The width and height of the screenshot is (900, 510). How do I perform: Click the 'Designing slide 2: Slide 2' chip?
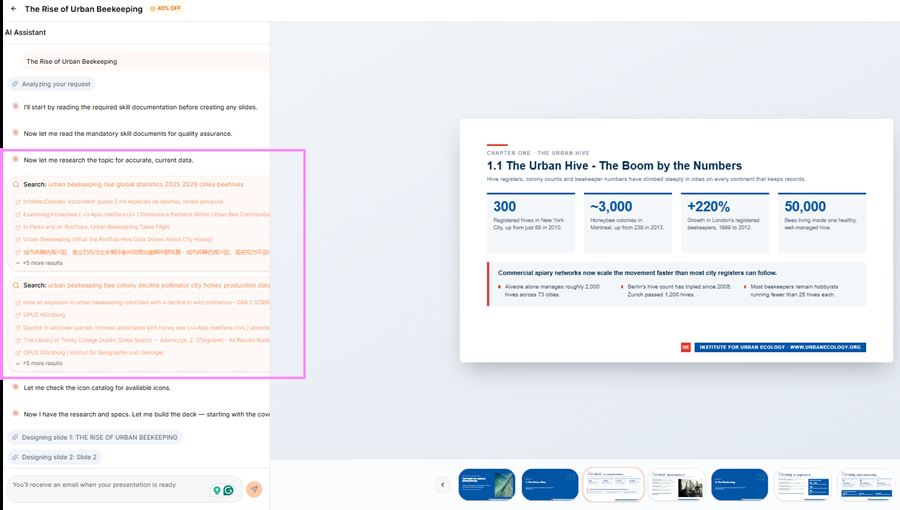click(x=55, y=457)
